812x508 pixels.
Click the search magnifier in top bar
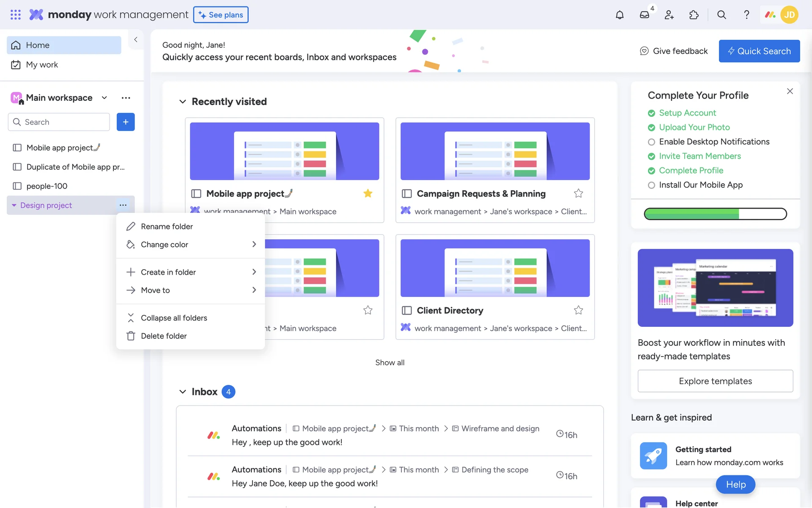[x=721, y=15]
